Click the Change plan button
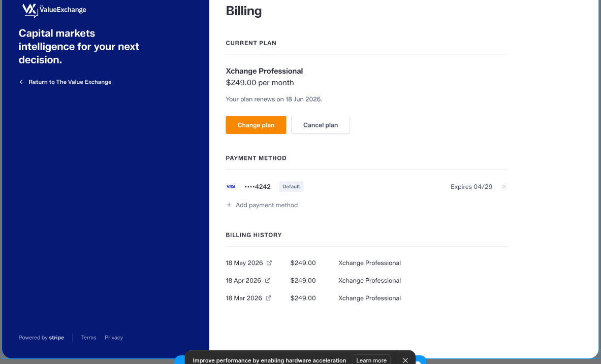601x364 pixels. 256,125
